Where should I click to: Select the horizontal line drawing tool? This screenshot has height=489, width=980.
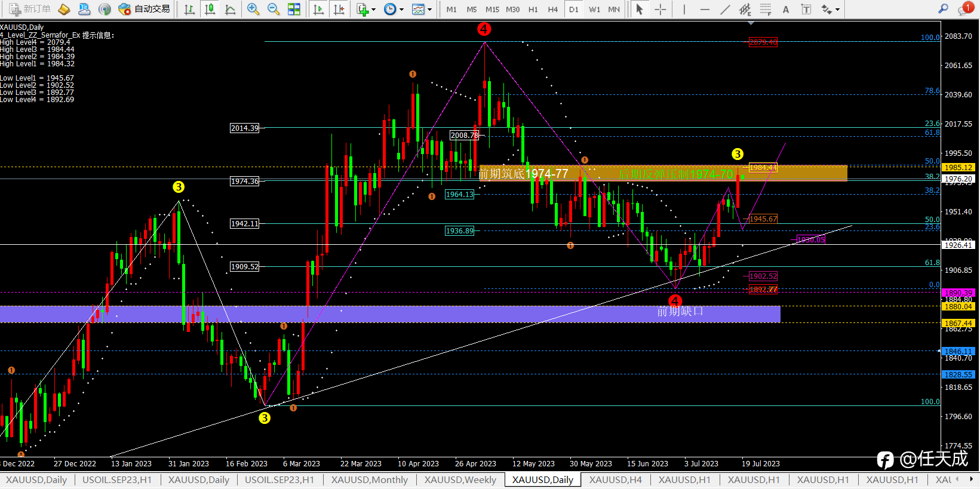tap(705, 9)
